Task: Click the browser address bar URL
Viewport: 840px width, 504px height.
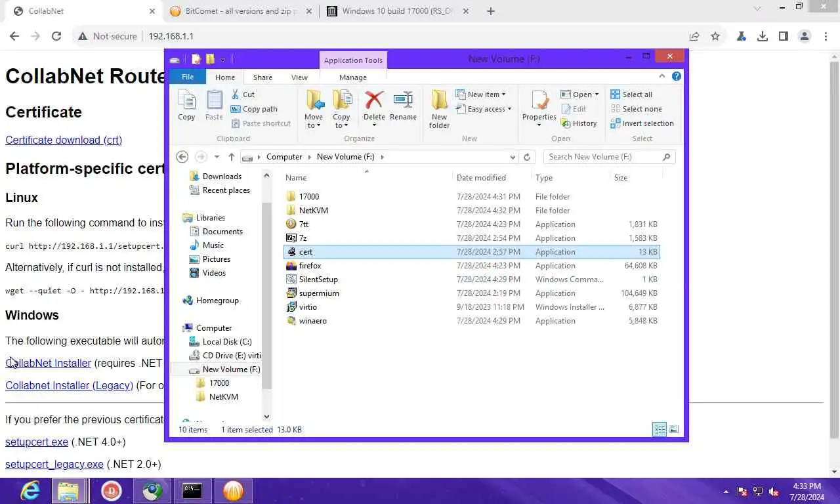Action: pos(171,36)
